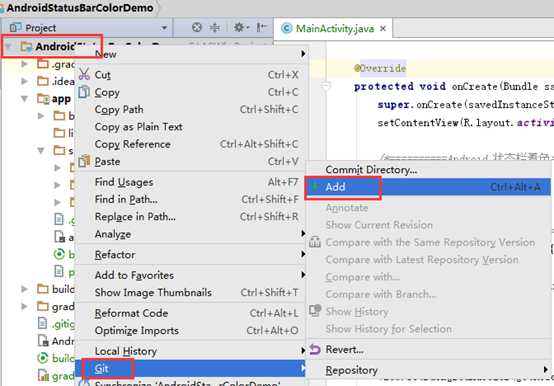Choose Replace in Path...

(191, 216)
